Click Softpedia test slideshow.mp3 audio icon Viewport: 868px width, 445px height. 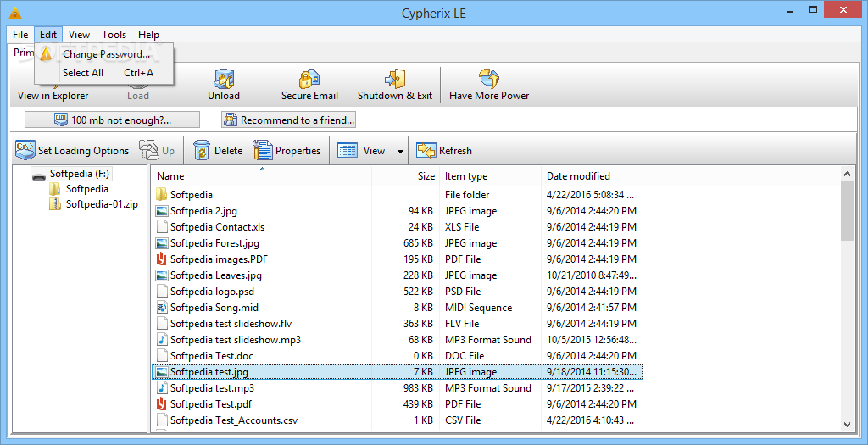pos(162,339)
